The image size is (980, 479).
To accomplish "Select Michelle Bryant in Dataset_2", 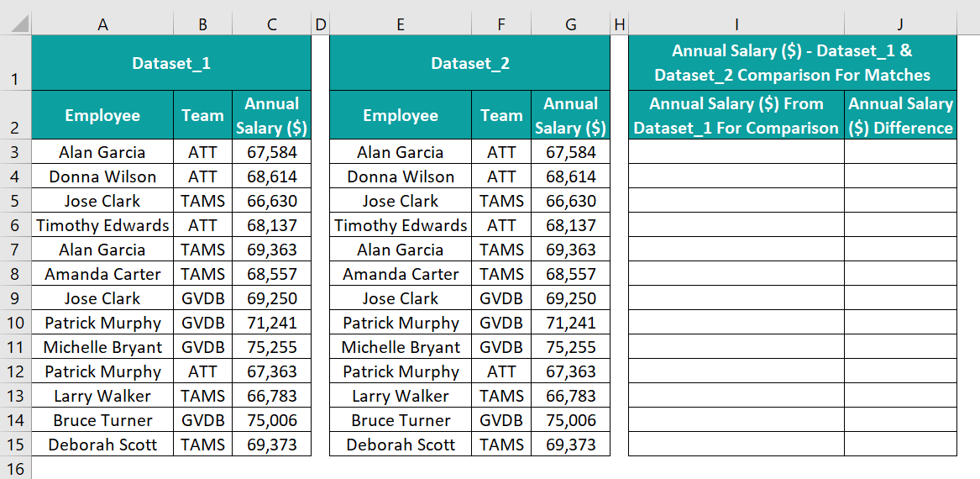I will click(x=401, y=347).
